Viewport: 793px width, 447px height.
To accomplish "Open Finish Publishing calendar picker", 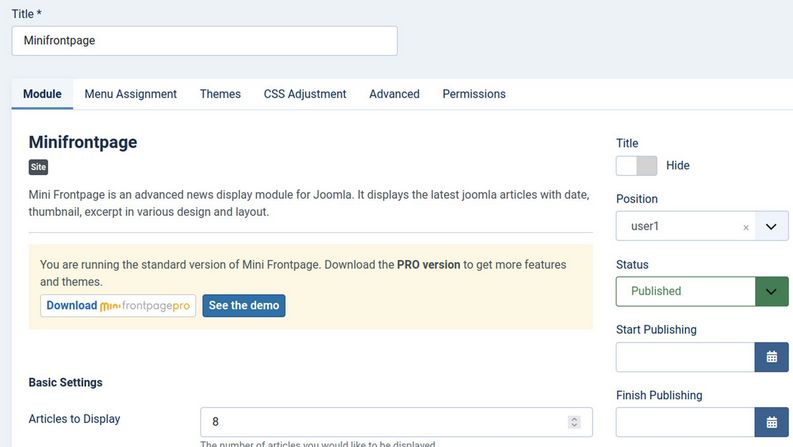I will [x=771, y=422].
